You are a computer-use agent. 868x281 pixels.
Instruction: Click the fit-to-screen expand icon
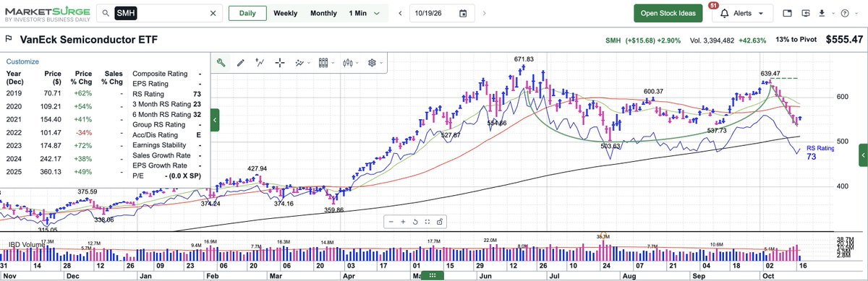(x=427, y=221)
